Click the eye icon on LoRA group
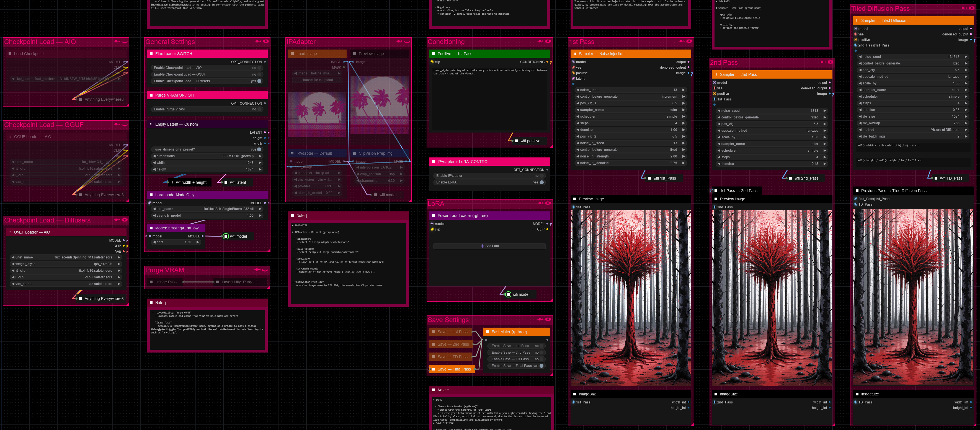Viewport: 980px width, 430px height. pos(548,203)
